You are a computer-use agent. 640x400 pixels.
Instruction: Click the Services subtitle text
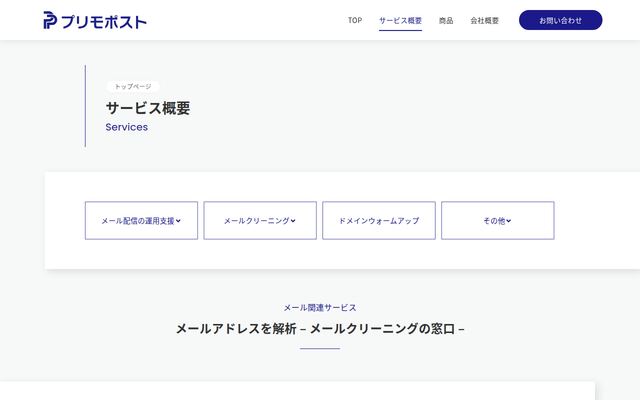click(x=127, y=127)
